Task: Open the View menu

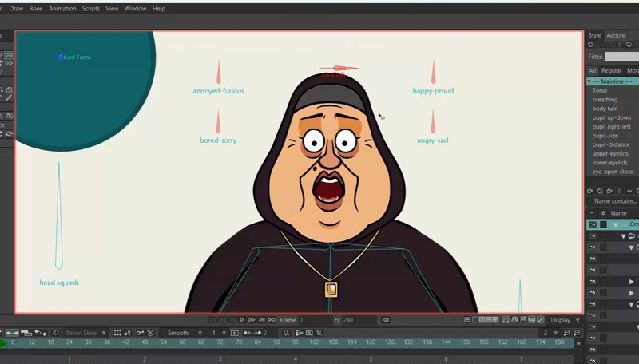Action: (x=112, y=9)
